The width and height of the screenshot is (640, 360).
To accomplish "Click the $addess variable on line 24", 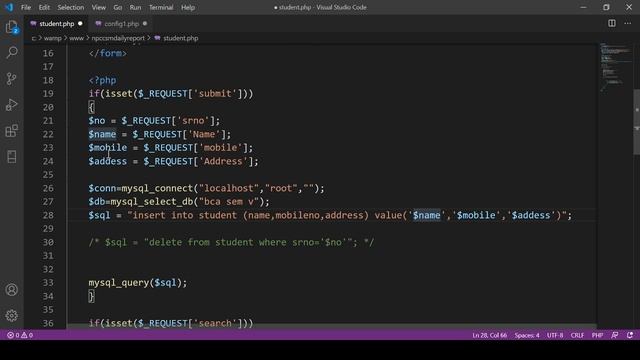I will tap(108, 161).
